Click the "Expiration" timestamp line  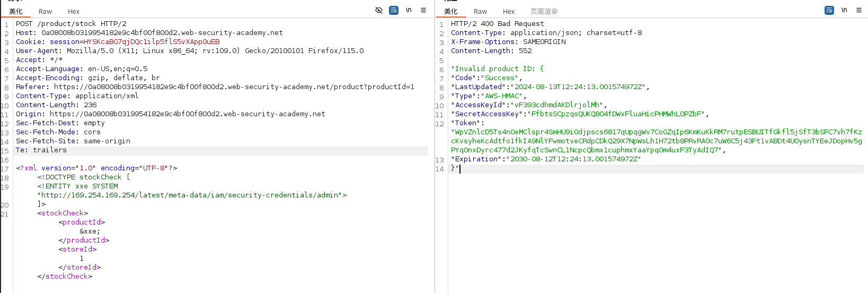(546, 159)
